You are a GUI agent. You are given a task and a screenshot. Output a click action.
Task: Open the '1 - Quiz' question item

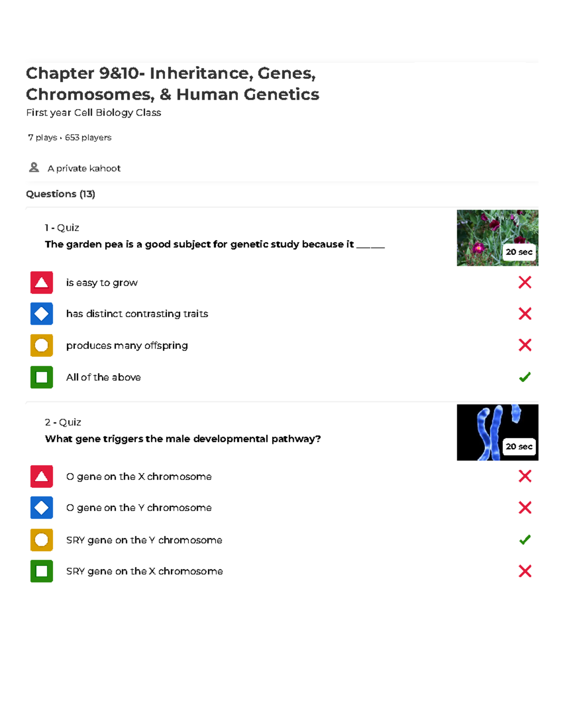pos(62,227)
